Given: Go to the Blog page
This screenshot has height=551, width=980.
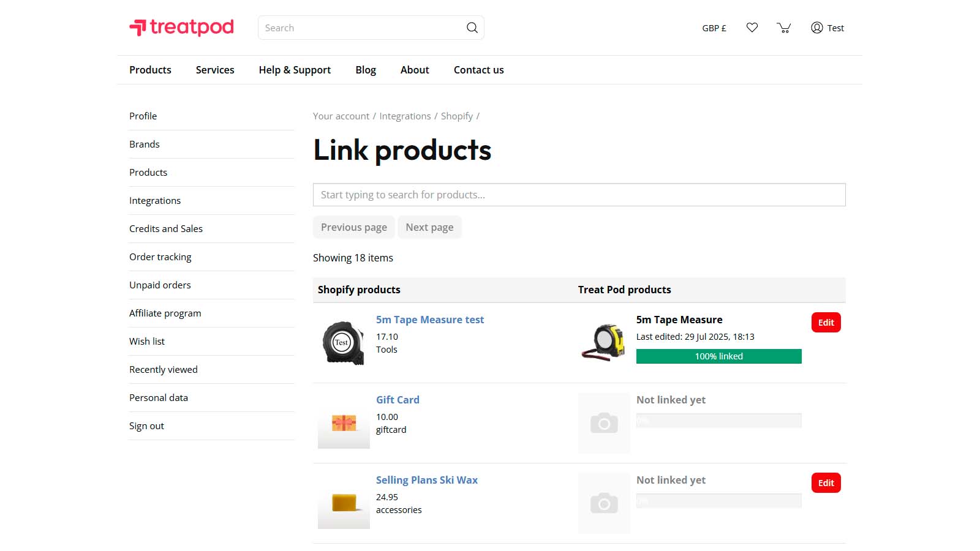Looking at the screenshot, I should (x=366, y=70).
